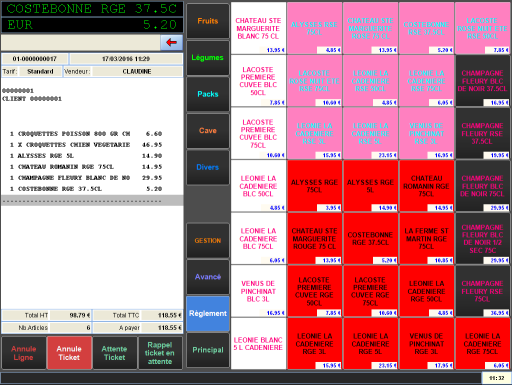The width and height of the screenshot is (512, 385).
Task: Open the Divers category
Action: coord(208,167)
